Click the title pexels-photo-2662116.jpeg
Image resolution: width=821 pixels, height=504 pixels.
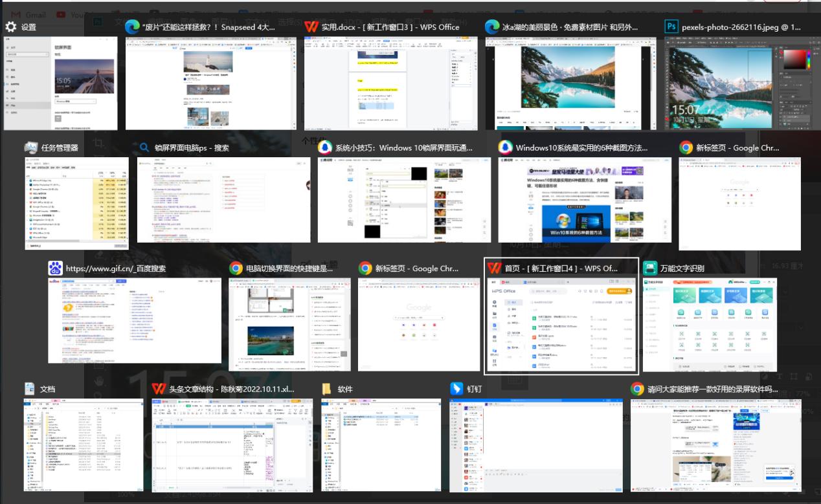pos(741,27)
